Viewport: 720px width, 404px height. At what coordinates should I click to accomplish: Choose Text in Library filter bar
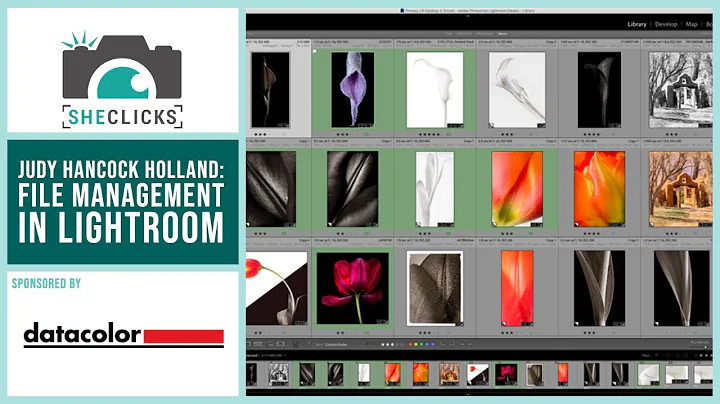(448, 34)
